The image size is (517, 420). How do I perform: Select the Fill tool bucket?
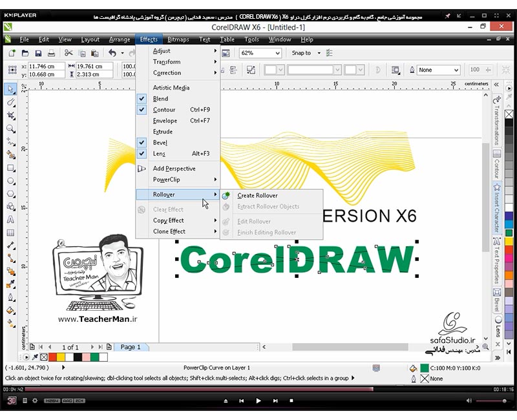(x=11, y=311)
